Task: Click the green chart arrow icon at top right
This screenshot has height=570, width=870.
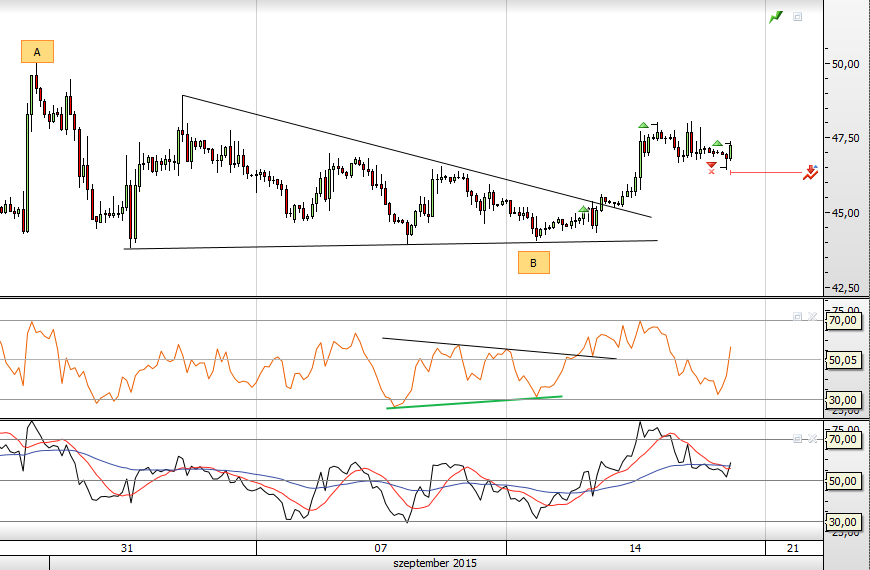Action: [776, 17]
